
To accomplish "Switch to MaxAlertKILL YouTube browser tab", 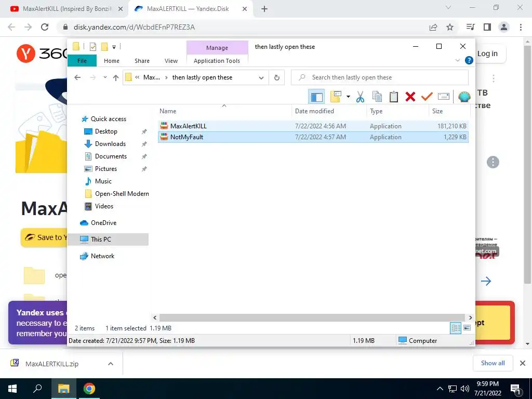I will click(67, 9).
